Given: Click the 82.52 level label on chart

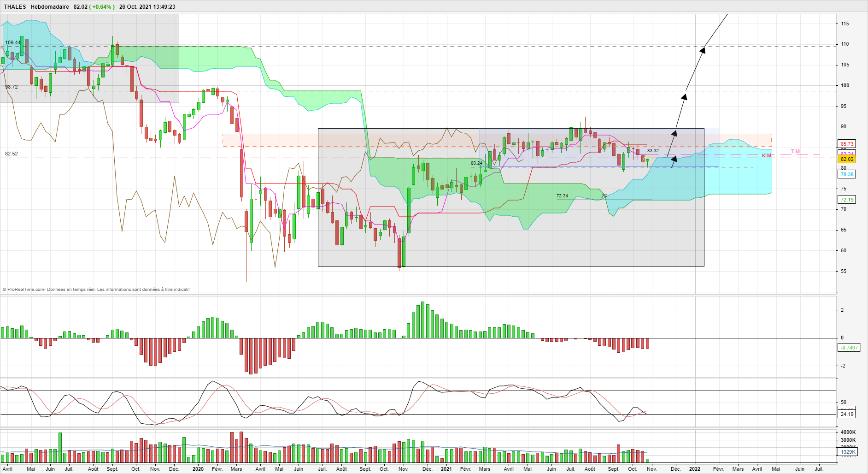Looking at the screenshot, I should [12, 154].
